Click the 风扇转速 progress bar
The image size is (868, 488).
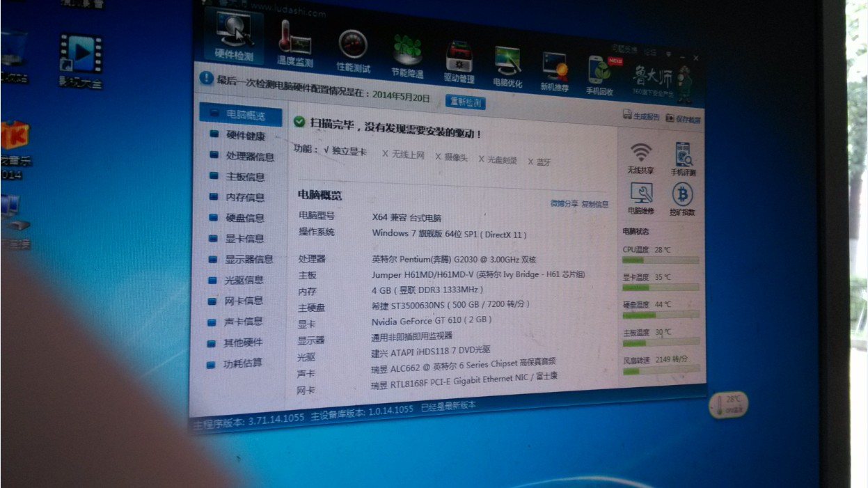(x=660, y=370)
